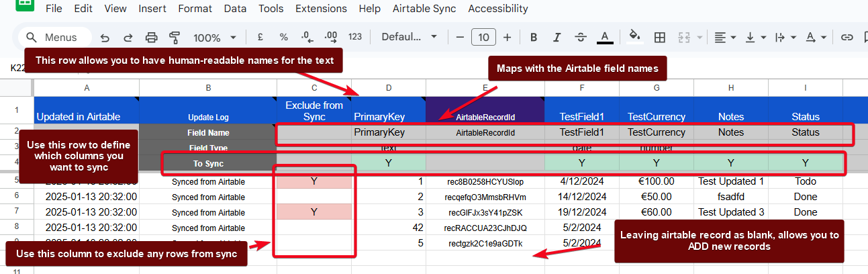868x274 pixels.
Task: Click the PrimaryKey value 42 cell
Action: coord(389,228)
